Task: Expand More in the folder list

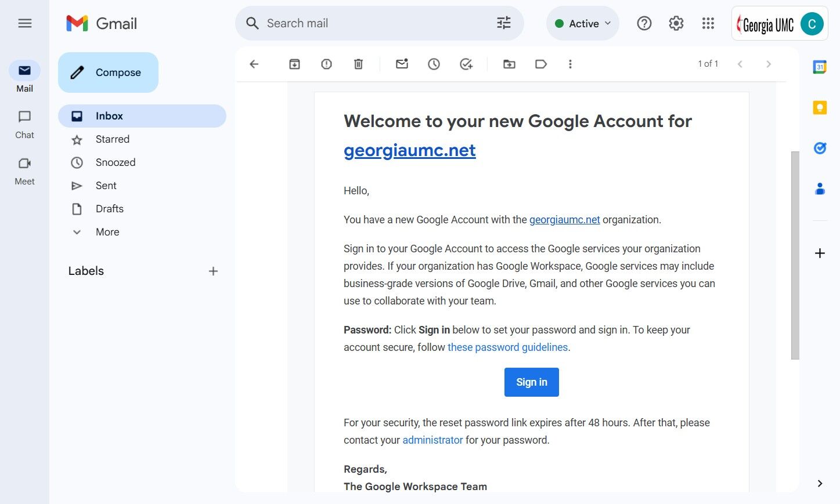Action: (107, 232)
